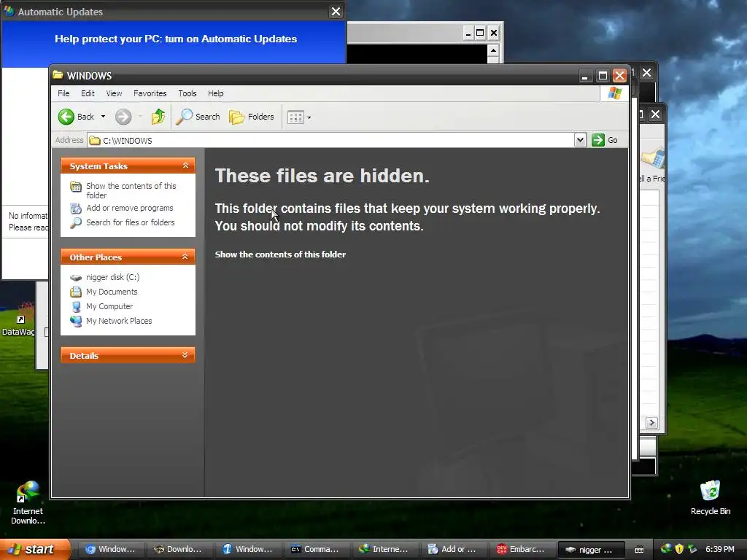
Task: Open My Computer from Other Places
Action: tap(109, 306)
